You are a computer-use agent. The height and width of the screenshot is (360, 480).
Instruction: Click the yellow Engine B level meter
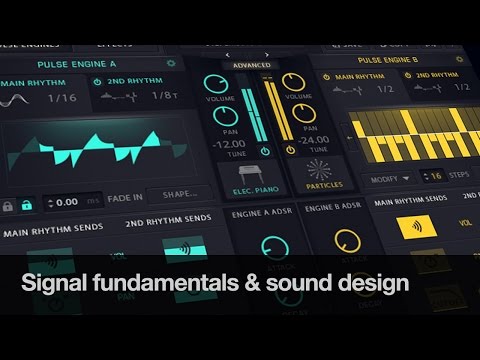[278, 110]
